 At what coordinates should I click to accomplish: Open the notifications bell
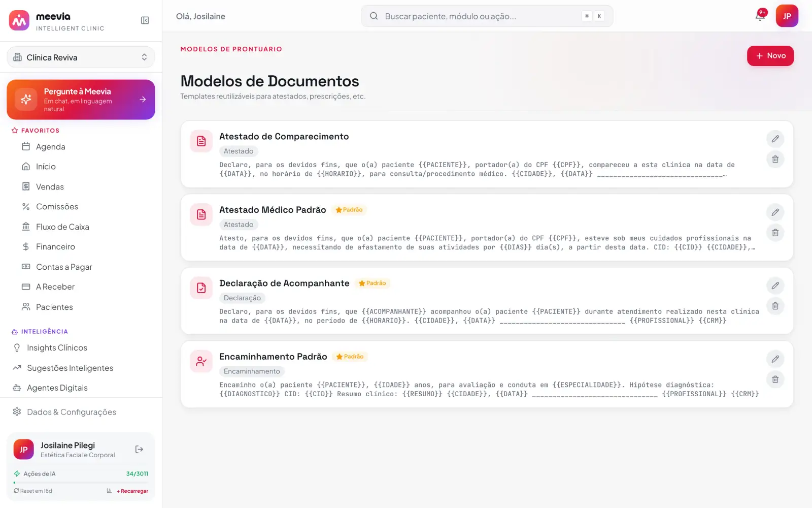tap(760, 16)
